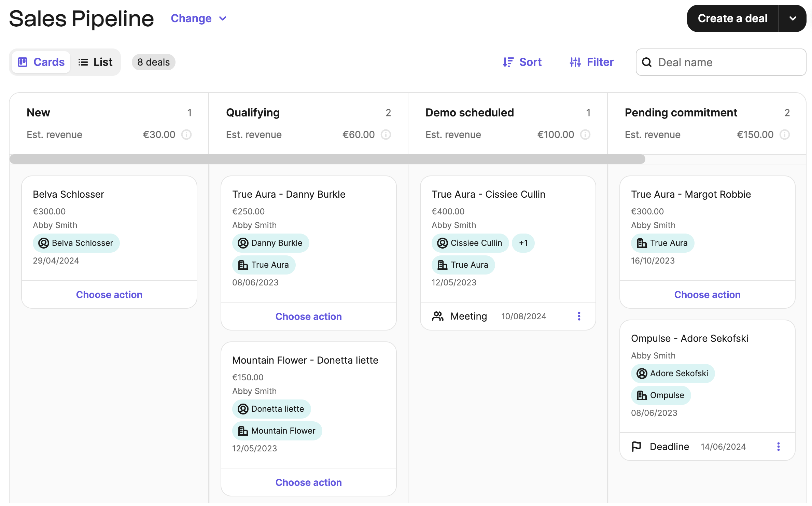
Task: Click the 29/04/2024 date on the Belva Schlosser deal
Action: pos(56,261)
